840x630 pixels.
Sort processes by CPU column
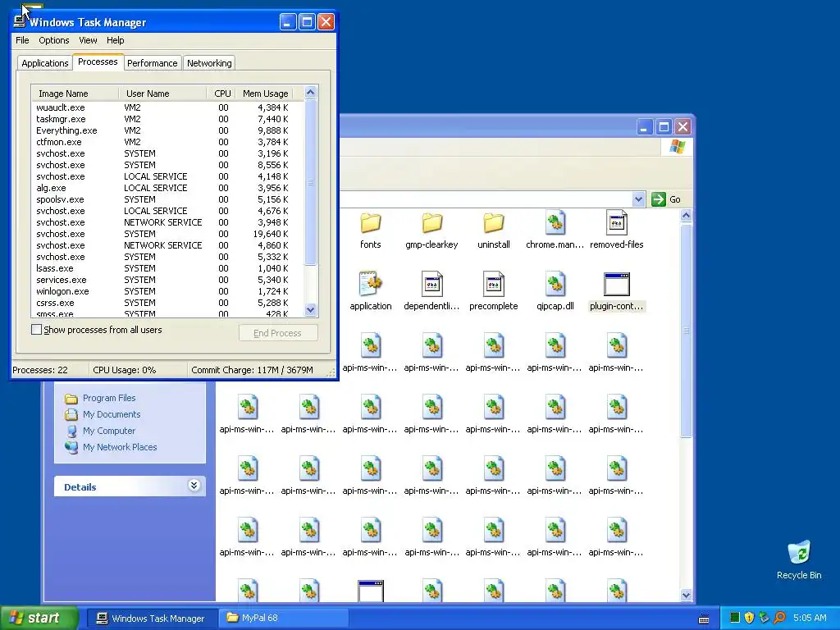(221, 94)
